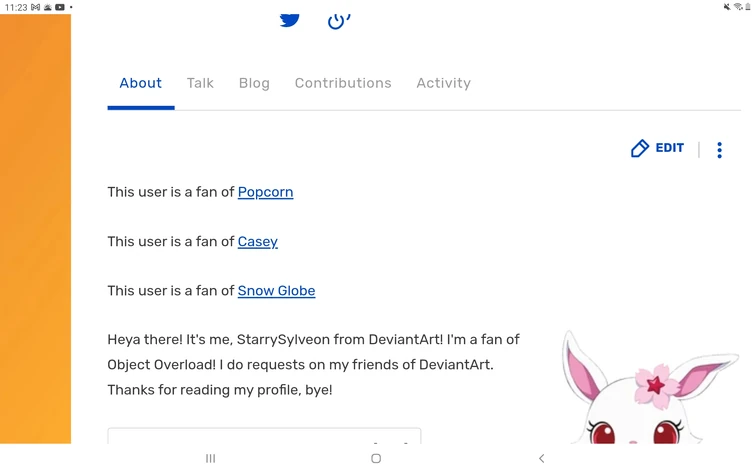Tap the Android home button
755x472 pixels.
point(377,459)
